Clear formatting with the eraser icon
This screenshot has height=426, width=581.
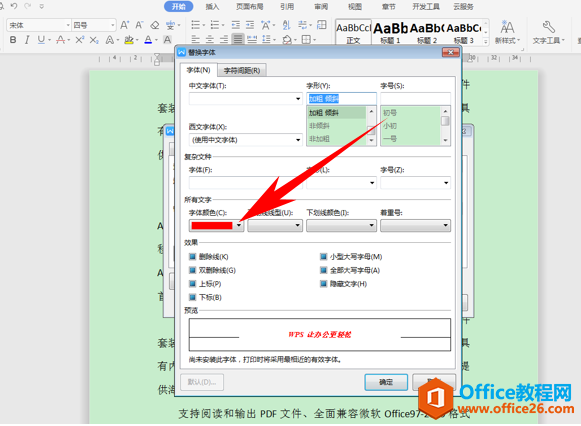[x=155, y=25]
